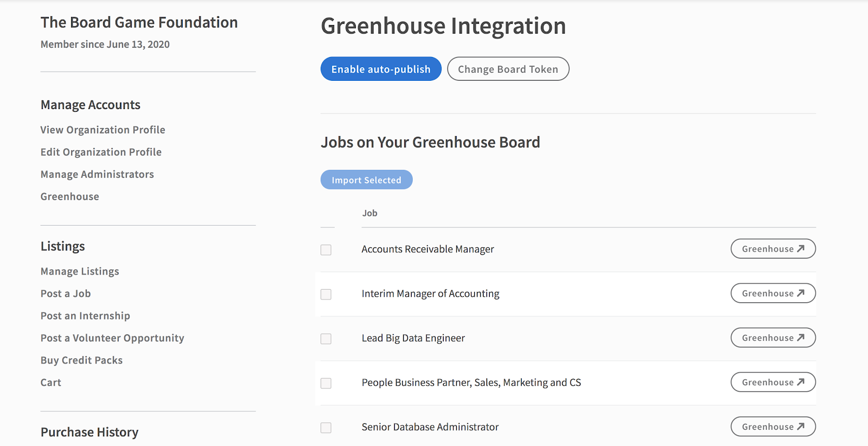Open Greenhouse link for People Business Partner
868x446 pixels.
[773, 382]
